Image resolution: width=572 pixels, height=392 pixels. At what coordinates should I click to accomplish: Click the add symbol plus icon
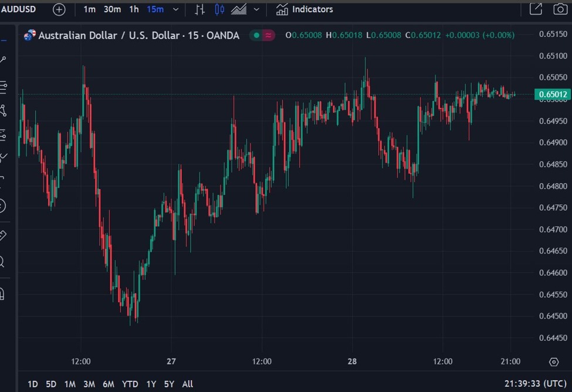pyautogui.click(x=59, y=9)
